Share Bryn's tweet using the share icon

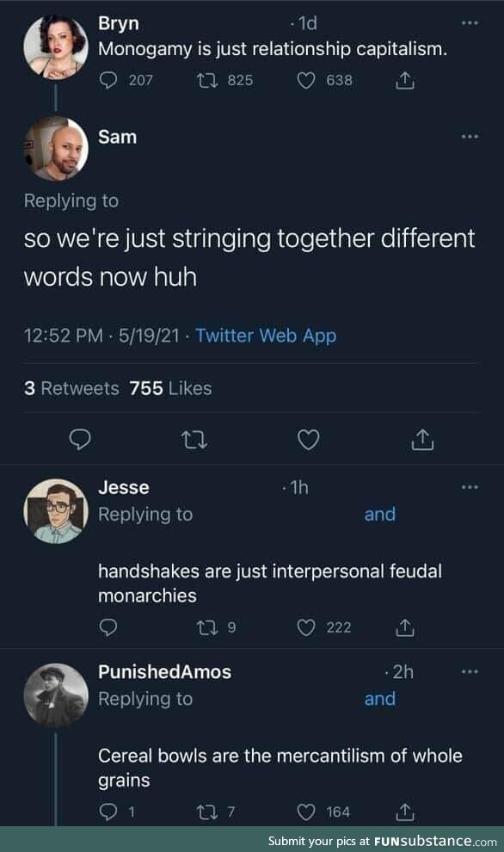click(x=404, y=80)
